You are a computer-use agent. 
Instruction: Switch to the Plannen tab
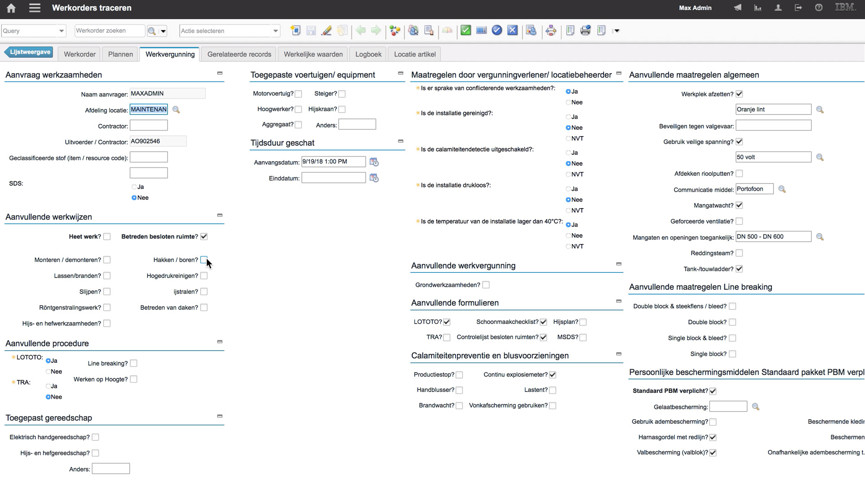[120, 54]
